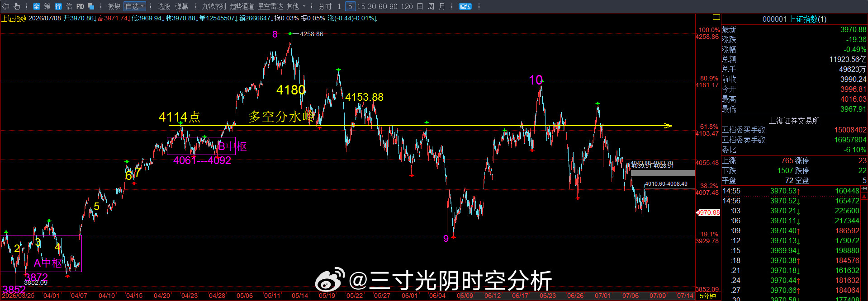Click the 画线 drawing tools button
Viewport: 868px width, 301px height.
(x=465, y=6)
